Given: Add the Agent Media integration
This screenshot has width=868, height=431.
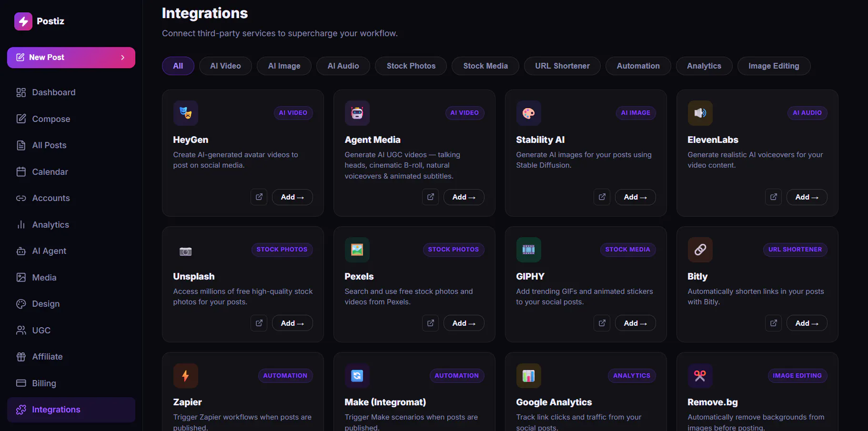Looking at the screenshot, I should point(464,197).
